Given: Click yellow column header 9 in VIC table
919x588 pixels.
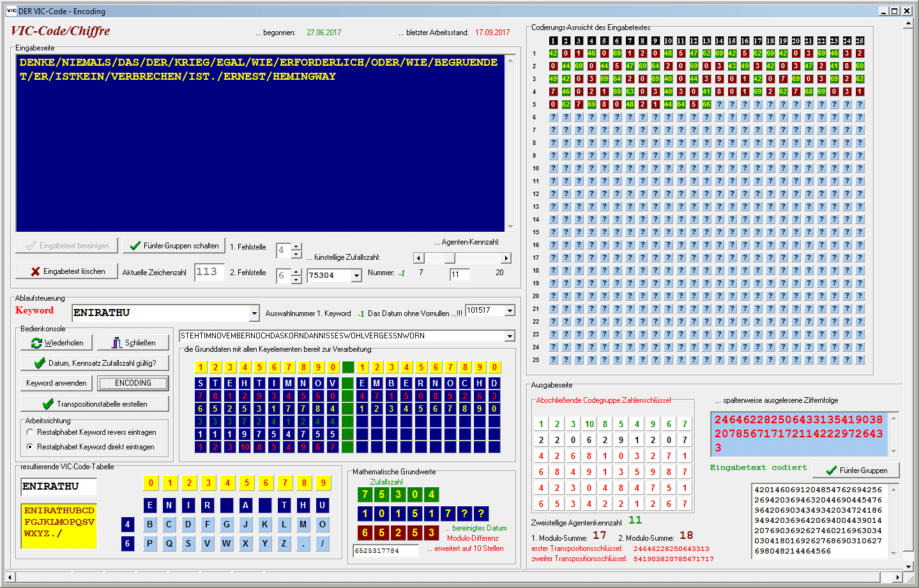Looking at the screenshot, I should click(323, 483).
